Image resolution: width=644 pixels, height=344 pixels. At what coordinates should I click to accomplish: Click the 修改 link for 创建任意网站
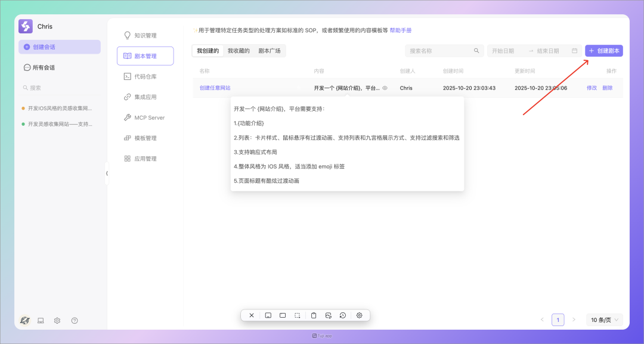(592, 88)
